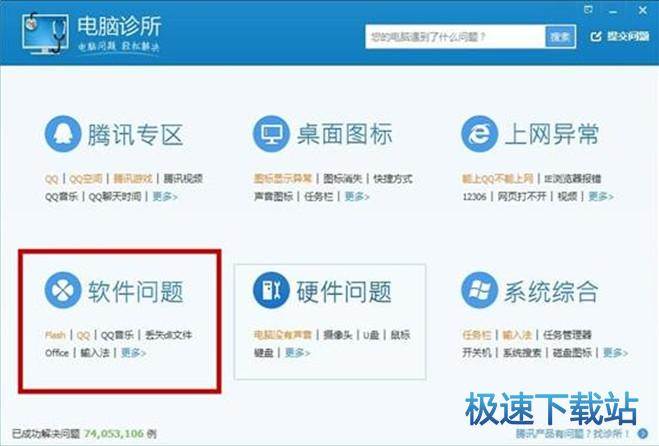Open the main menu icon beside minimize
659x446 pixels.
click(x=589, y=10)
